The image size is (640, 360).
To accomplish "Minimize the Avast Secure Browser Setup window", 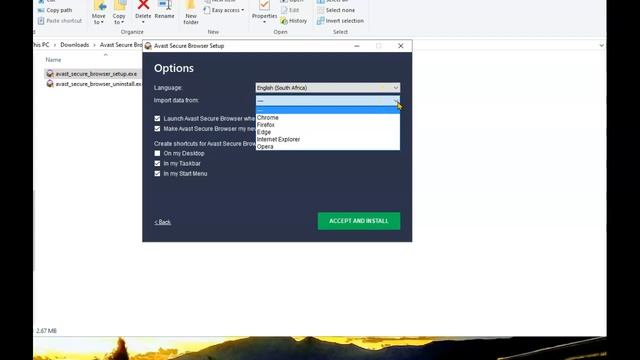I will pyautogui.click(x=357, y=46).
